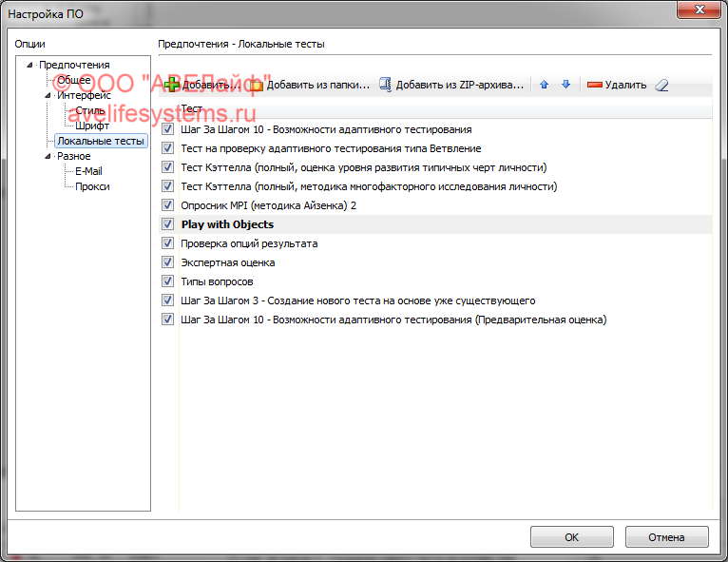Open E-Mail settings in options tree
728x562 pixels.
tap(88, 171)
